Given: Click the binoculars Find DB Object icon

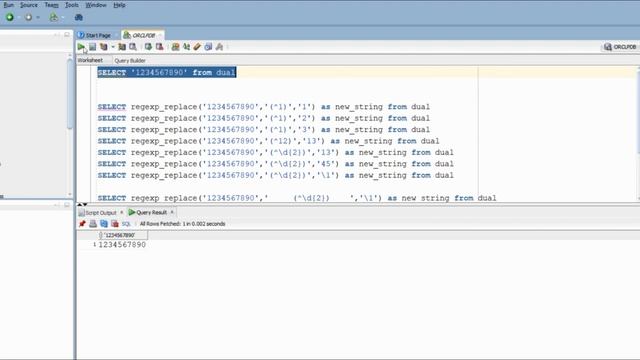Looking at the screenshot, I should [79, 17].
